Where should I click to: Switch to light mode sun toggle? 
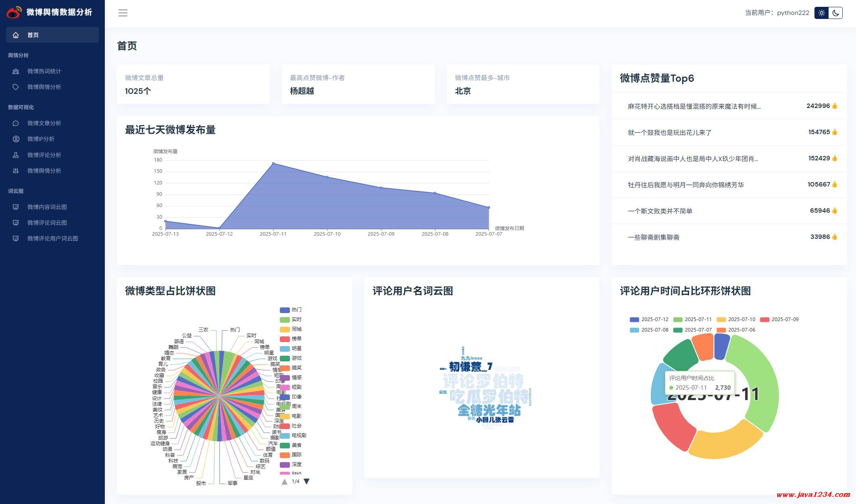pos(821,13)
